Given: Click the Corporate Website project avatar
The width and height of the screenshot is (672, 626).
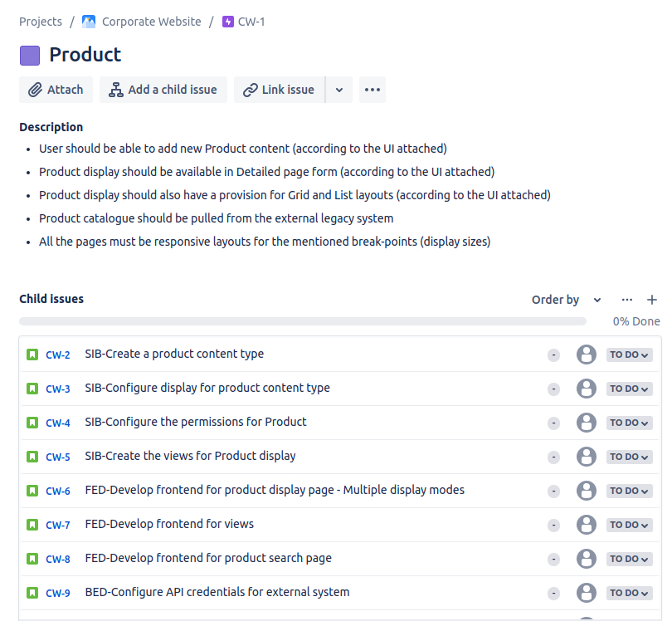Looking at the screenshot, I should pyautogui.click(x=89, y=21).
